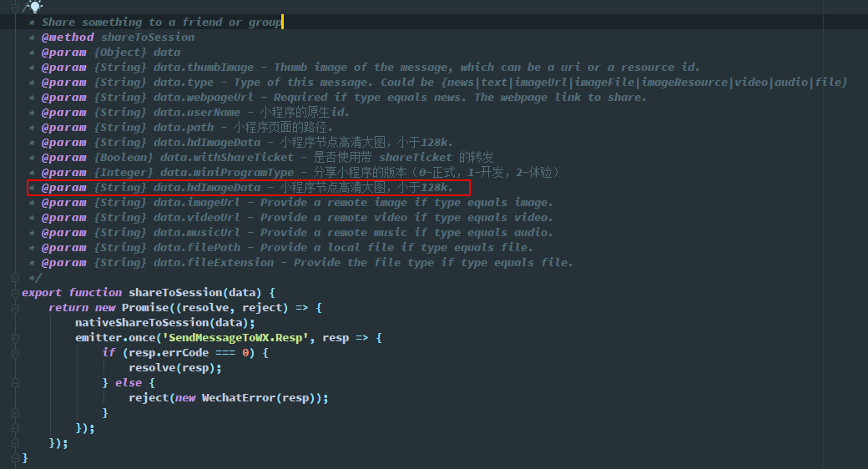Image resolution: width=868 pixels, height=469 pixels.
Task: Click 'data.thumbImage' in the comment
Action: click(x=203, y=67)
